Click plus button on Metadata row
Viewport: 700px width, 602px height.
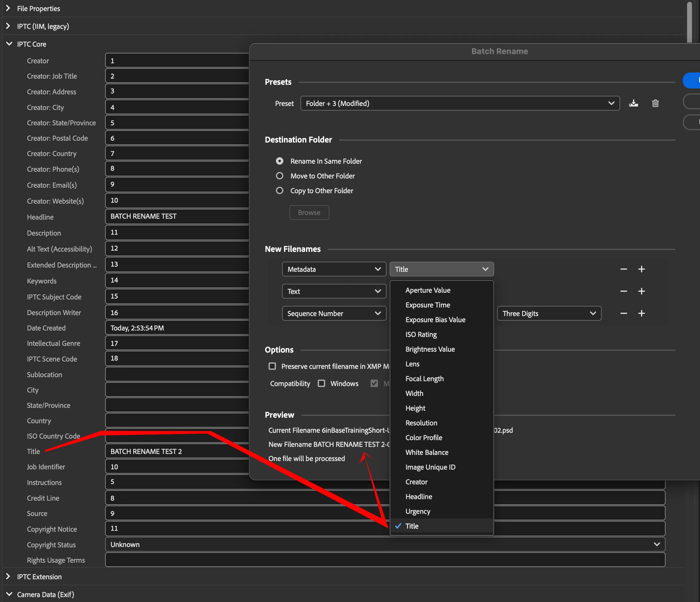(x=641, y=269)
